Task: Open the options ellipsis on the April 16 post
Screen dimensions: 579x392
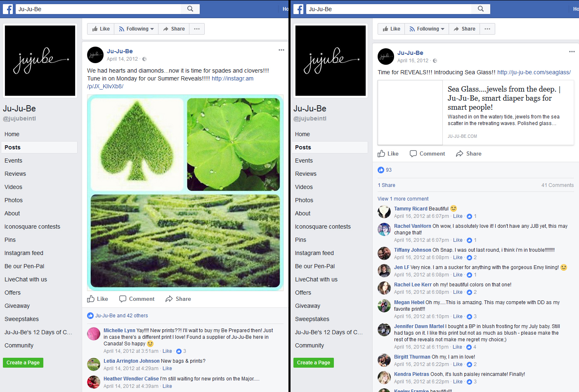Action: (572, 52)
